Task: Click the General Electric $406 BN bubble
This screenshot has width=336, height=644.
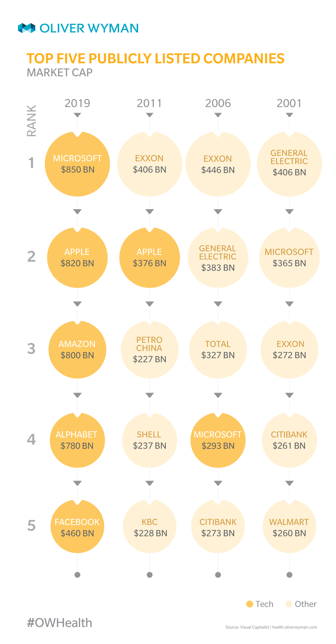Action: 289,164
